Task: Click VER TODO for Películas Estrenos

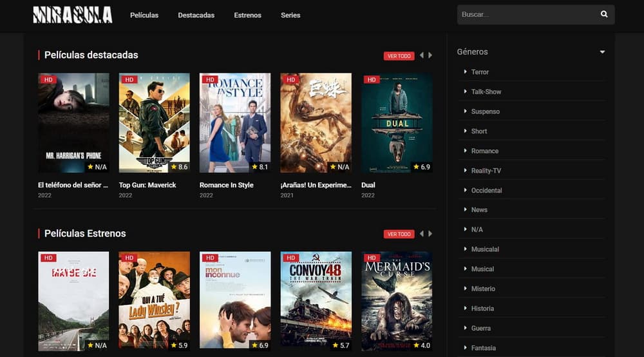Action: click(399, 234)
